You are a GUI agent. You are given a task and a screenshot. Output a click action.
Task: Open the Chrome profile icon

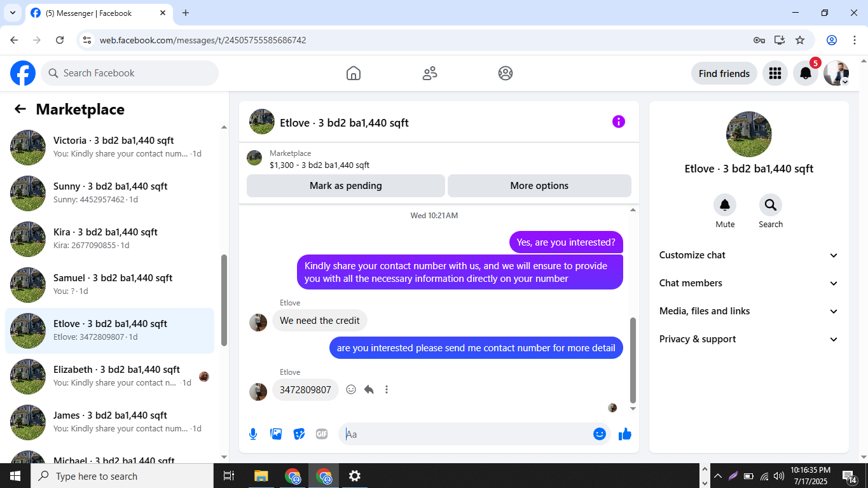[832, 40]
